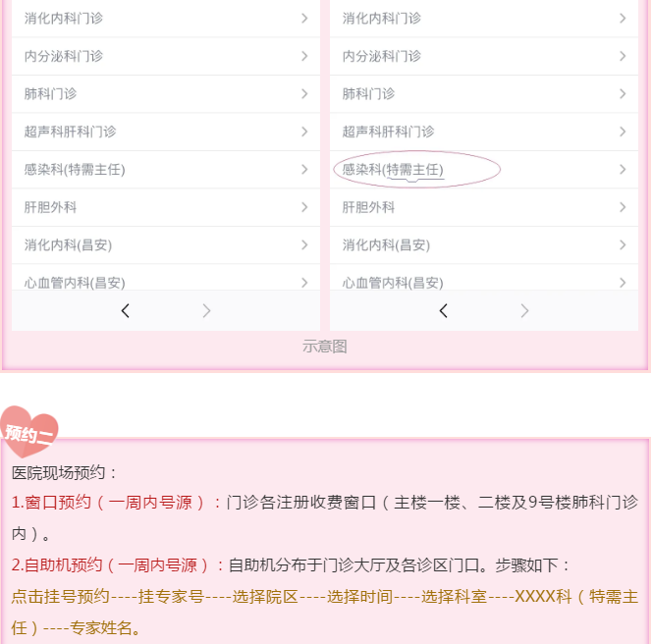Open chevron beside right 心血管内科(昌安)
The height and width of the screenshot is (644, 652).
pyautogui.click(x=623, y=283)
